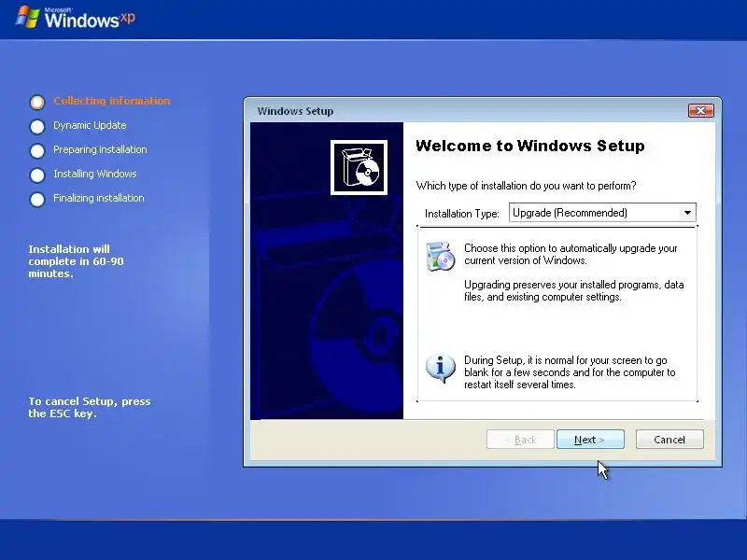Click the 'Choose this option to automatically upgrade' text

click(571, 254)
